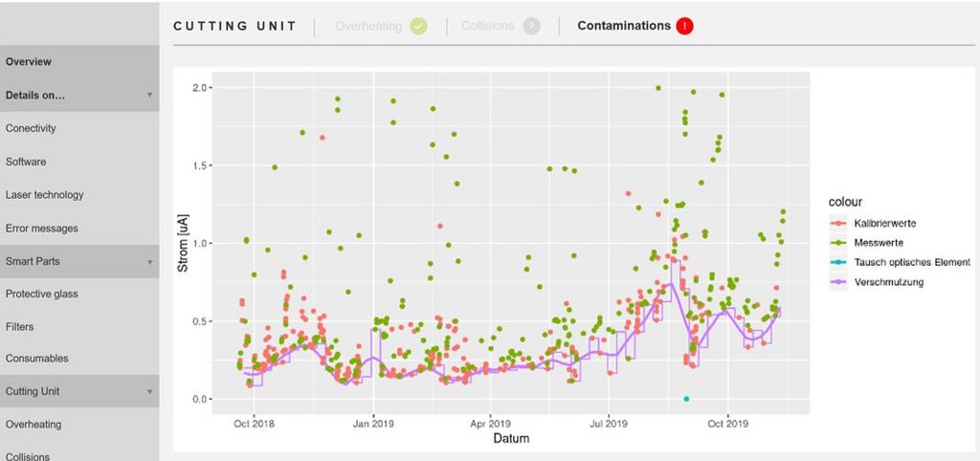
Task: Switch to the Collisions tab
Action: tap(487, 26)
